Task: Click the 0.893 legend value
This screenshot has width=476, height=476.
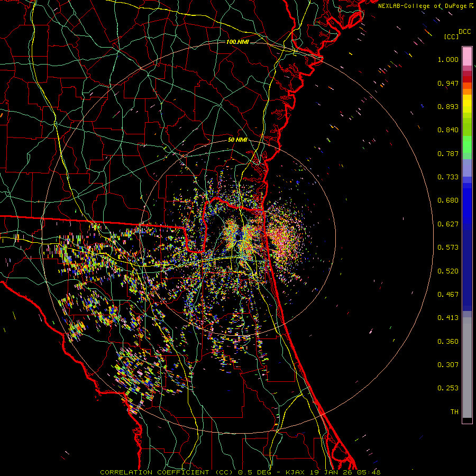Action: pyautogui.click(x=448, y=106)
